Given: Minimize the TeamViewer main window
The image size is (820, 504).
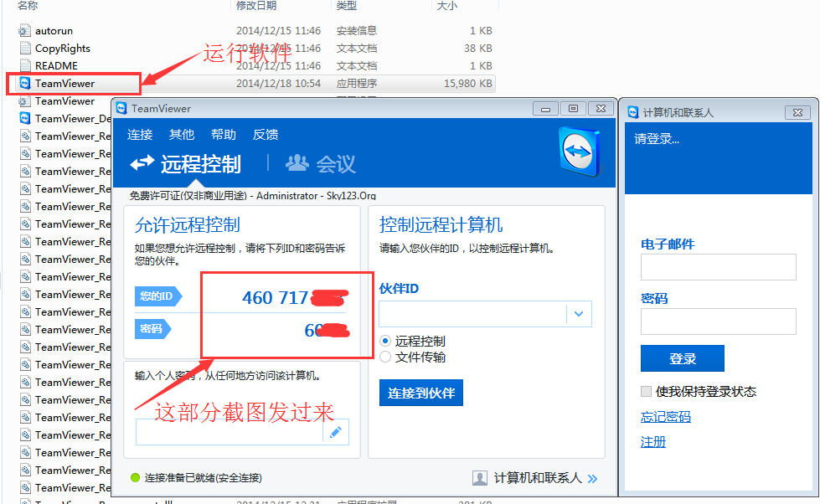Looking at the screenshot, I should click(x=545, y=109).
